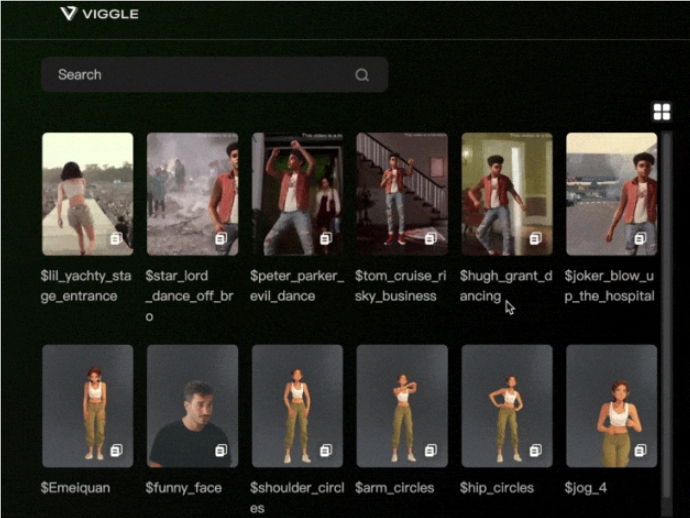Open the $star_lord_dance_off_bro video thumbnail

pos(192,194)
